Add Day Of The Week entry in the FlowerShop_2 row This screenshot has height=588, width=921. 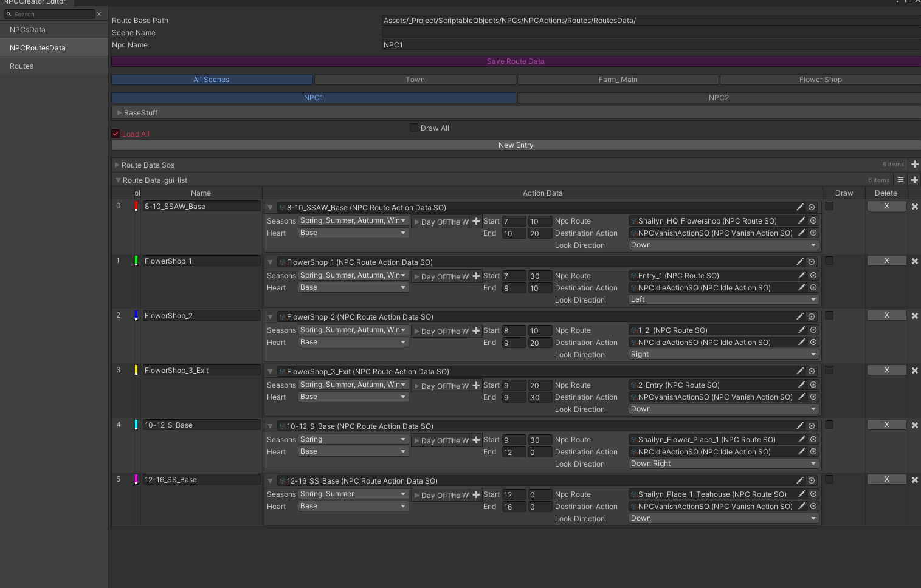[x=476, y=330]
